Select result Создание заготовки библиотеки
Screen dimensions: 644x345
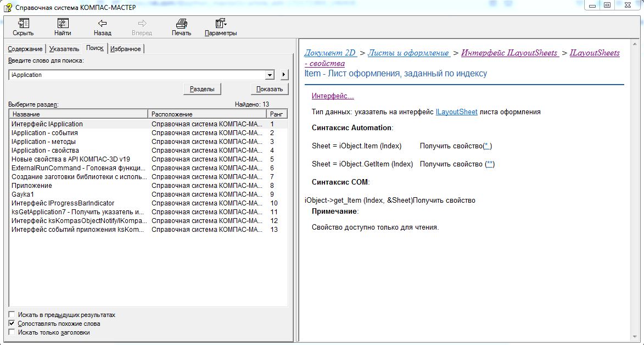[x=148, y=177]
